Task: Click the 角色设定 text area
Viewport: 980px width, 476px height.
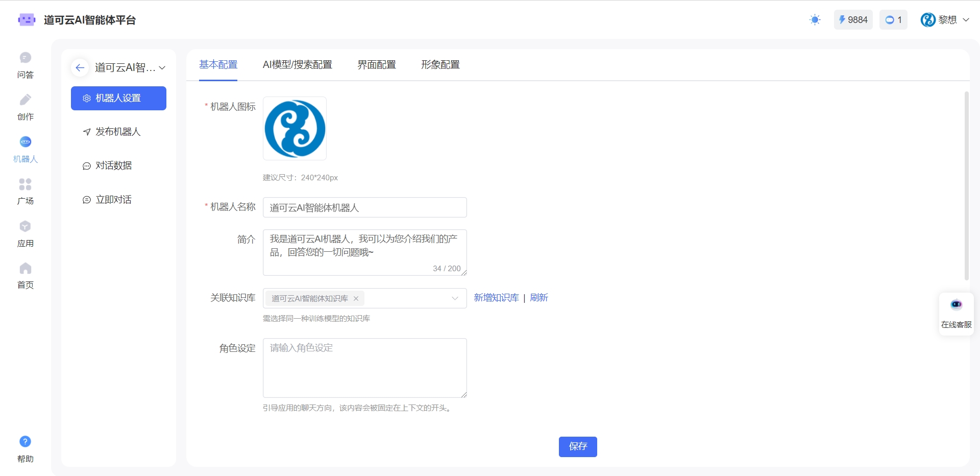Action: pos(364,368)
